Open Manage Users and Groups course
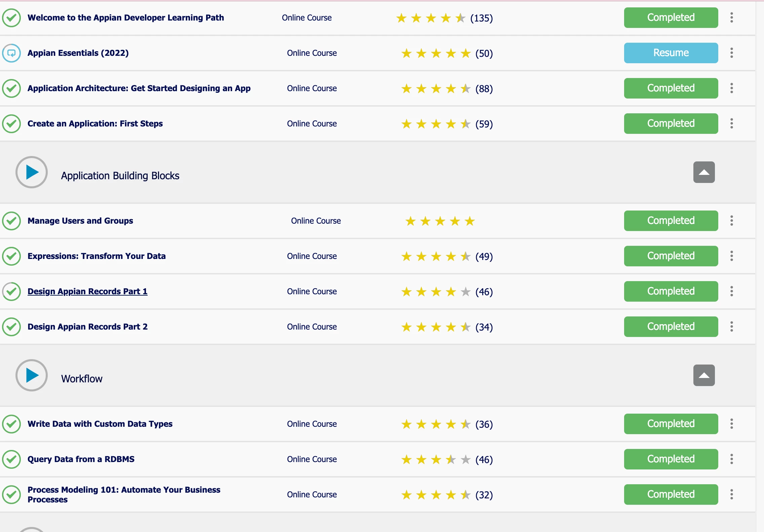Viewport: 764px width, 532px height. pos(80,221)
